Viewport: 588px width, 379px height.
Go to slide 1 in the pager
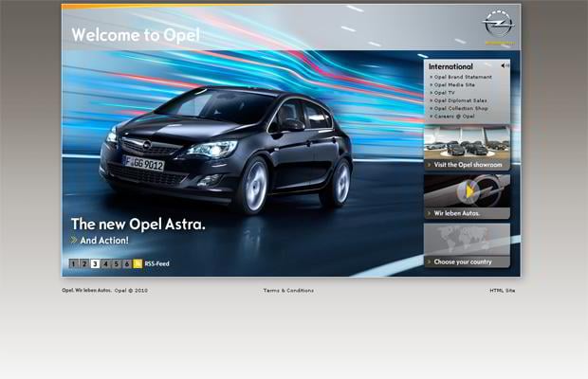(73, 264)
